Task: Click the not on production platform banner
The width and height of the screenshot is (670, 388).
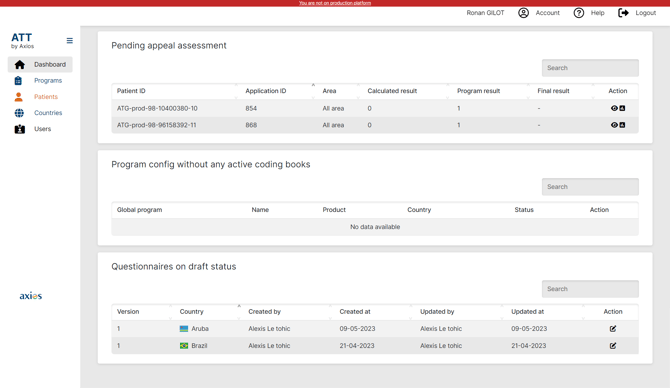Action: [335, 3]
